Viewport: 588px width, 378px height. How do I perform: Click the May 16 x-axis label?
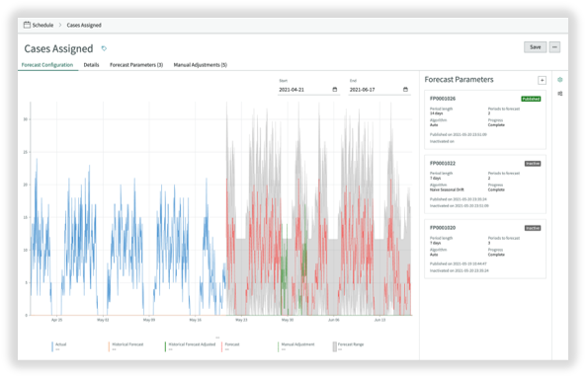pos(195,320)
